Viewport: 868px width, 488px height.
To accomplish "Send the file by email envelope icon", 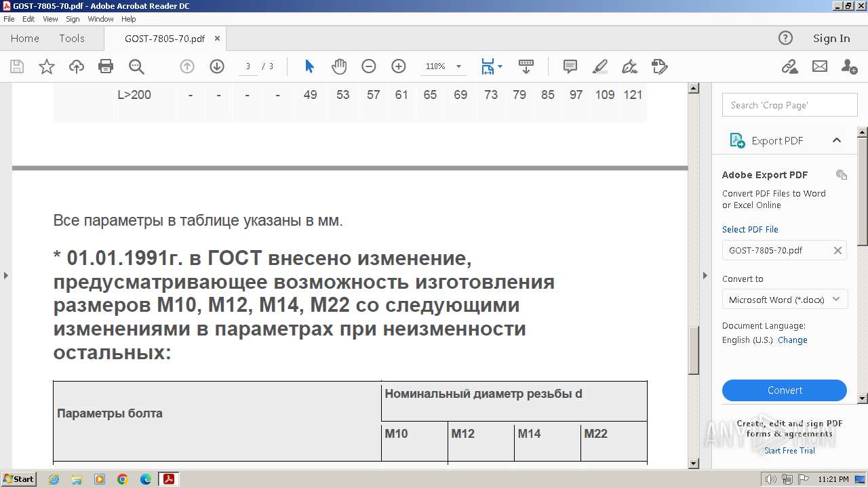I will pos(820,66).
